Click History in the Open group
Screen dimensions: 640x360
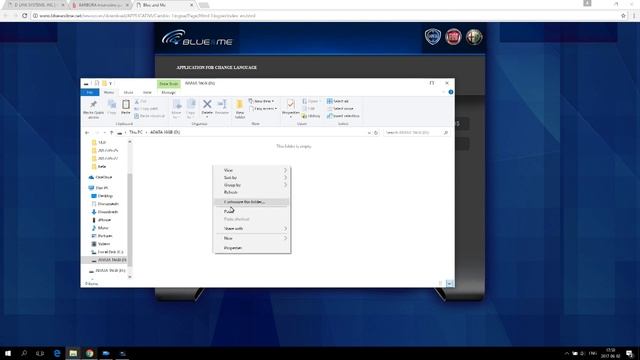311,116
